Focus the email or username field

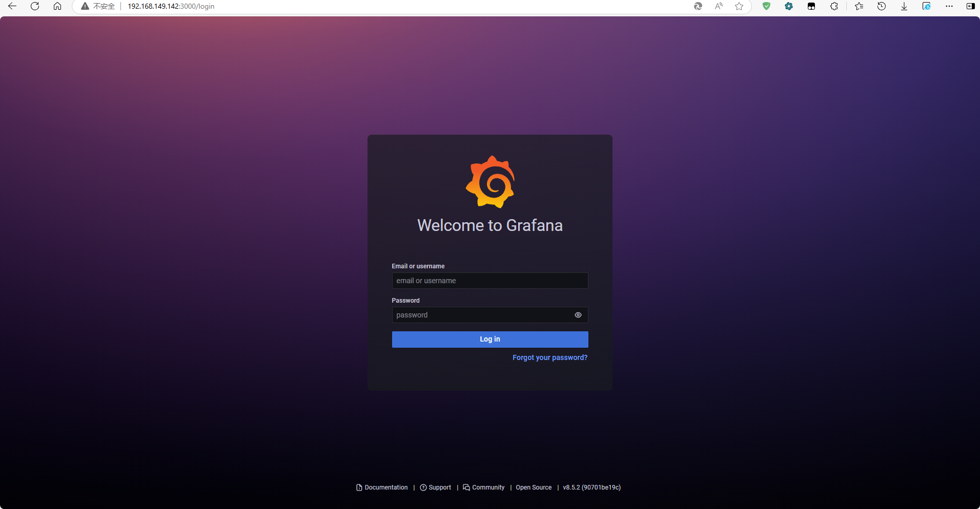(x=490, y=281)
